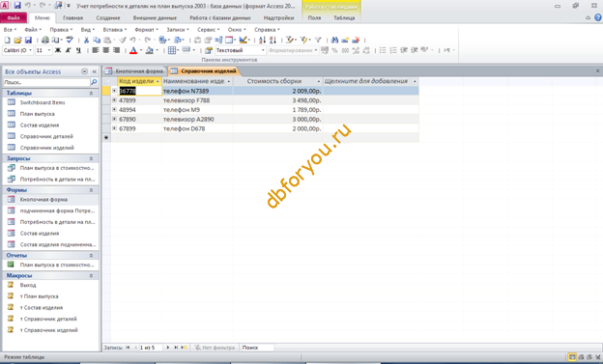
Task: Toggle align text left
Action: click(96, 50)
